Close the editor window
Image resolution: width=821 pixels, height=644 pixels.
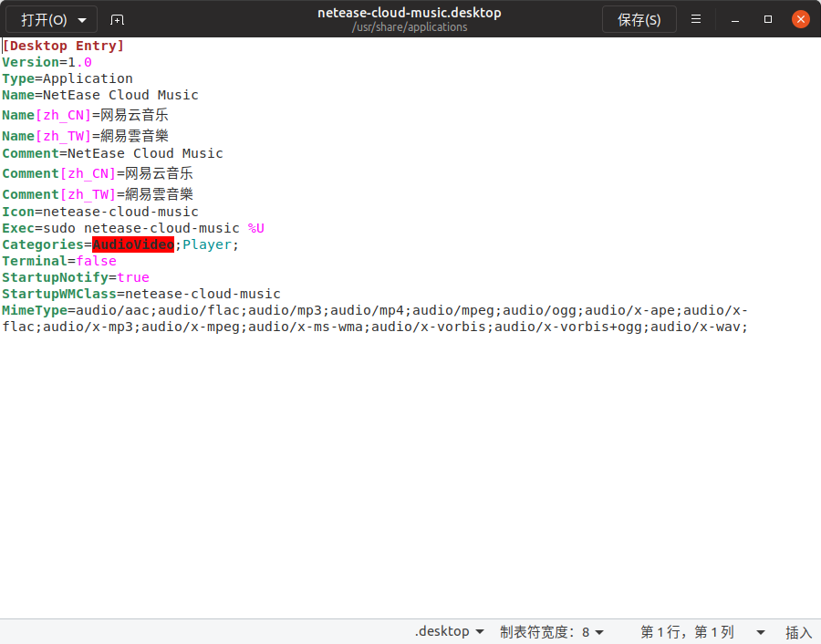(801, 19)
